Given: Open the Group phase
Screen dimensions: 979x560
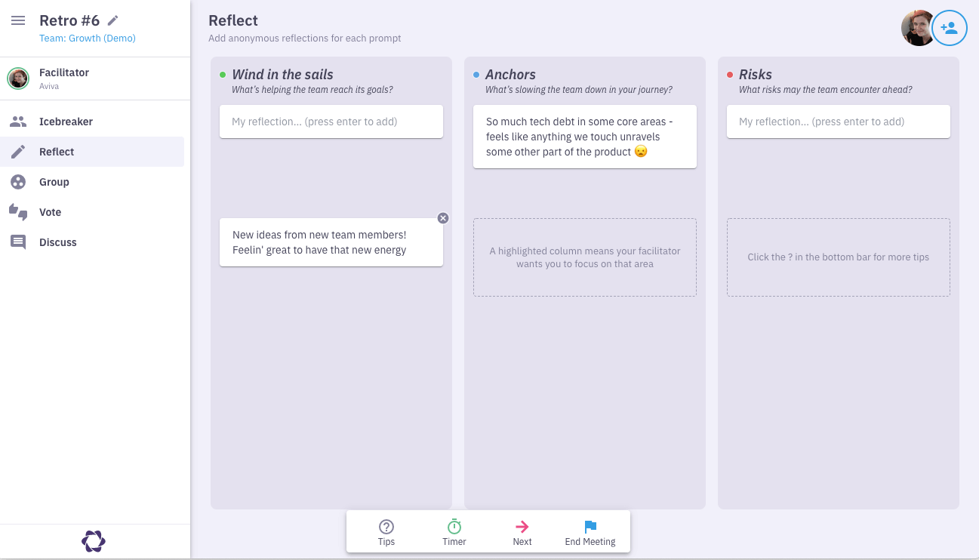Looking at the screenshot, I should pyautogui.click(x=54, y=182).
